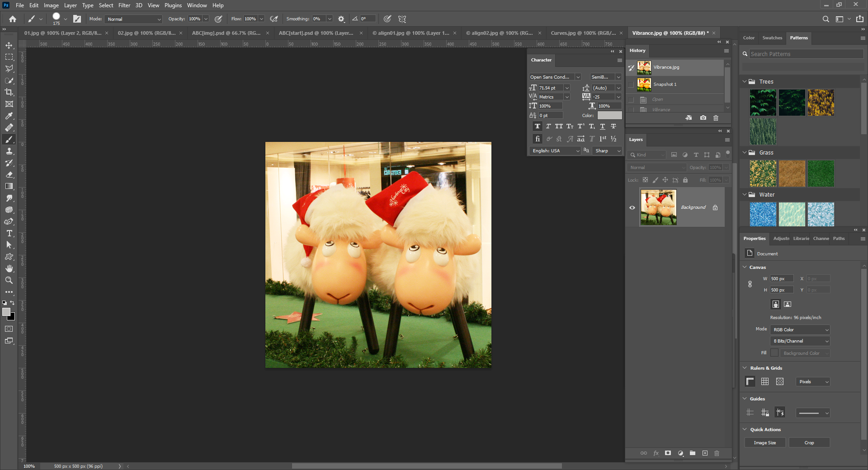Toggle rulers display in Properties
This screenshot has height=470, width=868.
pyautogui.click(x=750, y=382)
